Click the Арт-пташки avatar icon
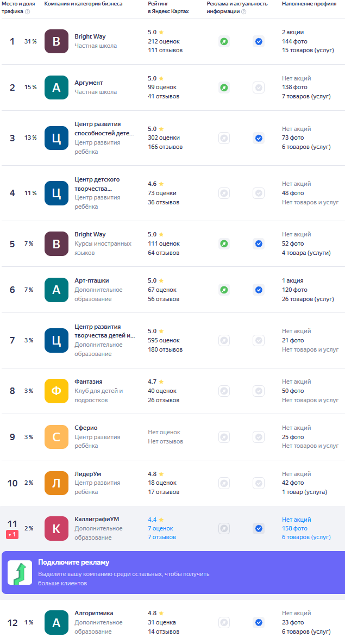Screen dimensions: 345x644 [57, 290]
